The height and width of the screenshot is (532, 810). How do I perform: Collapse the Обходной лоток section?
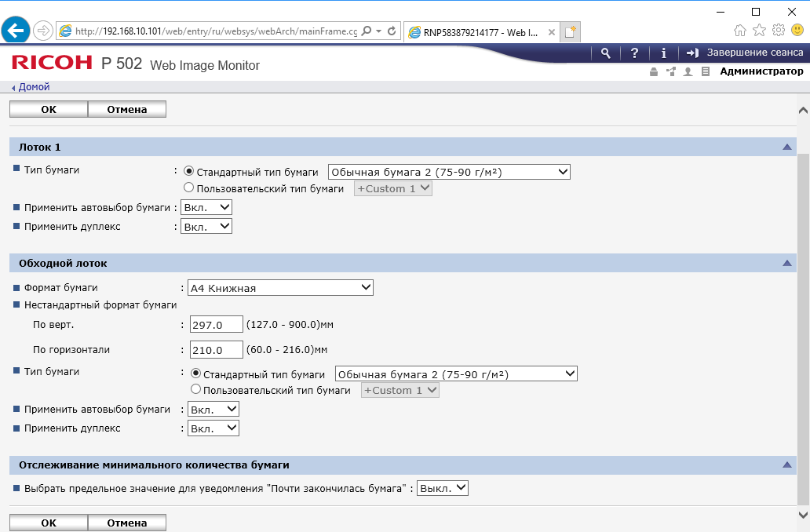[786, 264]
